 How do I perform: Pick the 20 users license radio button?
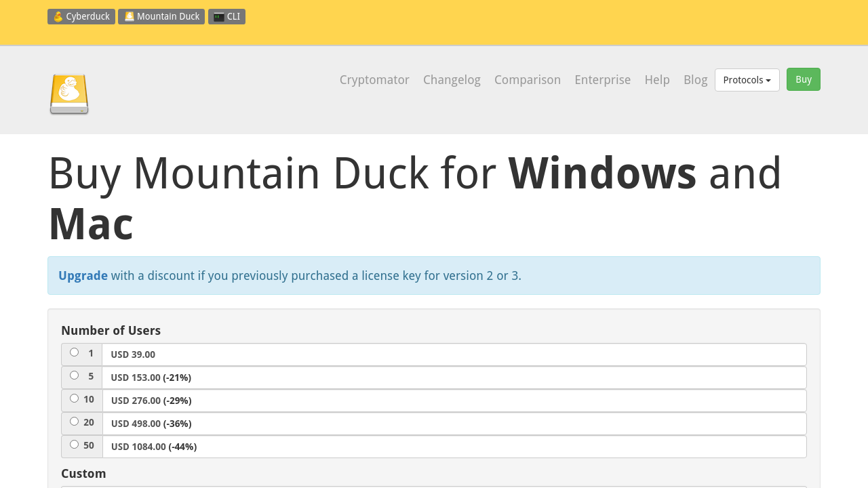pyautogui.click(x=75, y=422)
